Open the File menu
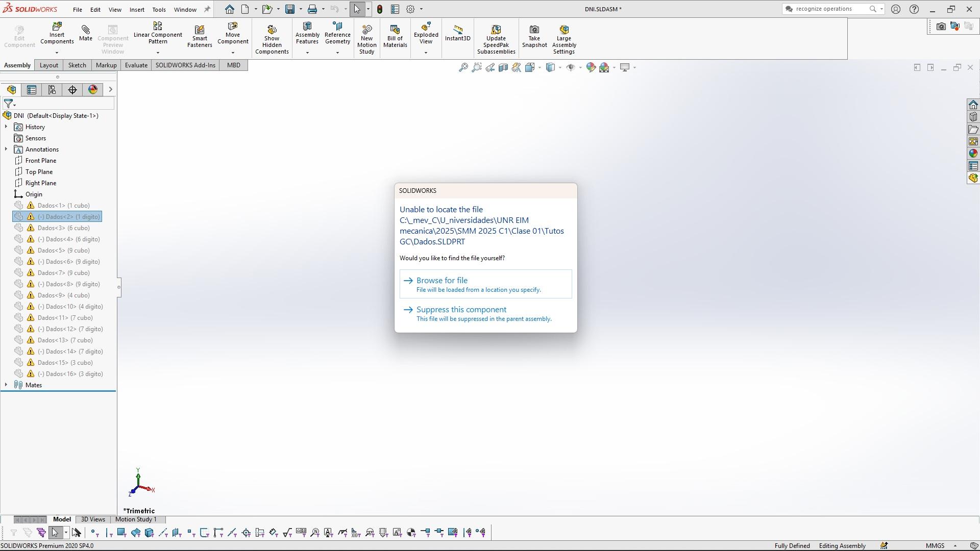 point(77,9)
